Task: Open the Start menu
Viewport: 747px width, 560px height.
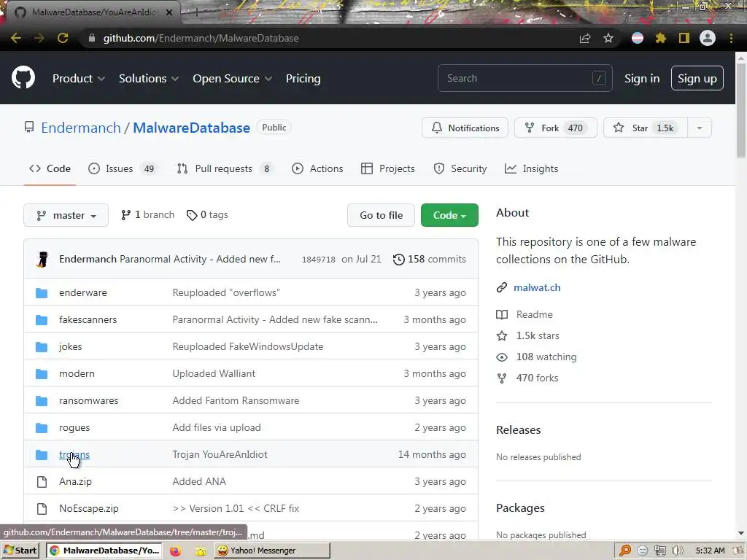Action: [x=20, y=551]
